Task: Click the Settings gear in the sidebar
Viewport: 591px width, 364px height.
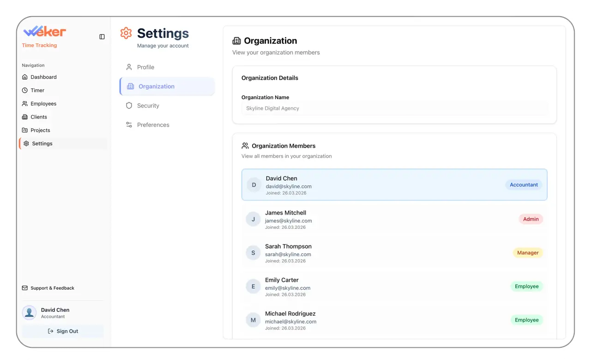Action: click(x=26, y=143)
